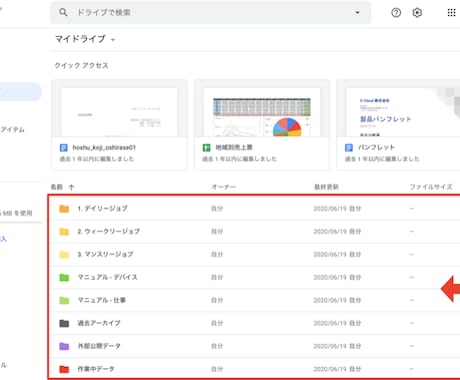Click the date in the 1. デイリージョブ row
460x380 pixels.
coord(330,209)
